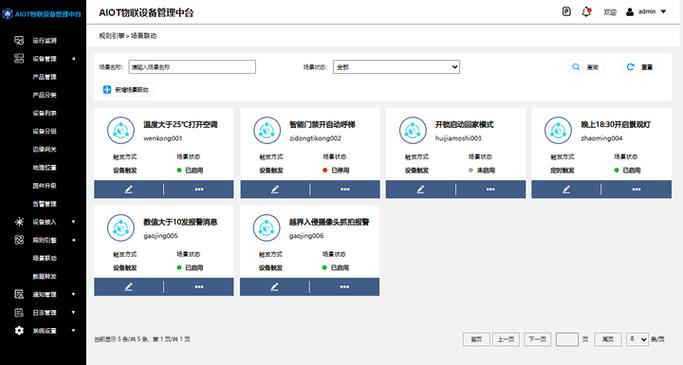This screenshot has width=683, height=365.
Task: Expand the 通知管理 menu arrow
Action: pyautogui.click(x=73, y=294)
